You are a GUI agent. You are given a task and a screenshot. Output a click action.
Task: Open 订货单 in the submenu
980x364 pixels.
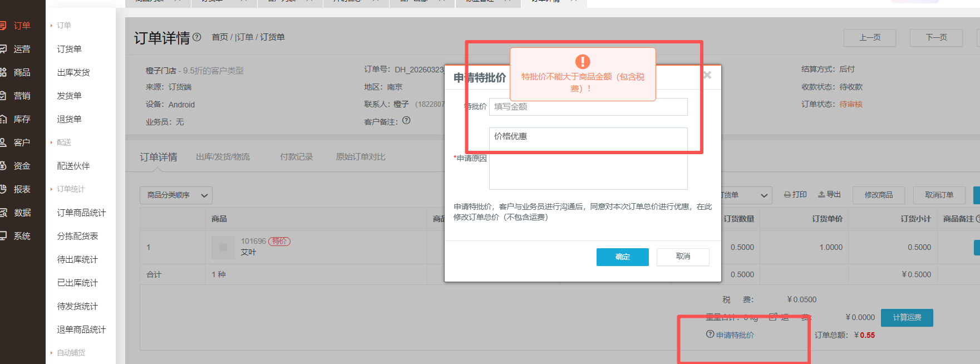70,49
